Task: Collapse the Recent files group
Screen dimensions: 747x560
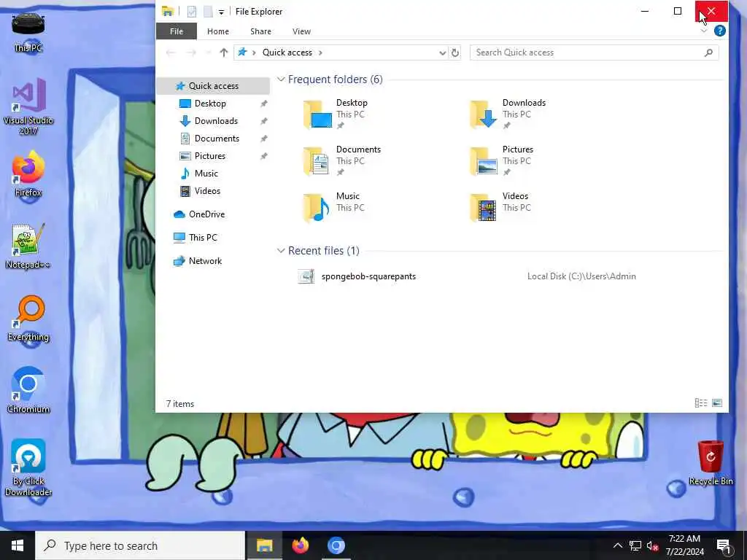Action: click(281, 251)
